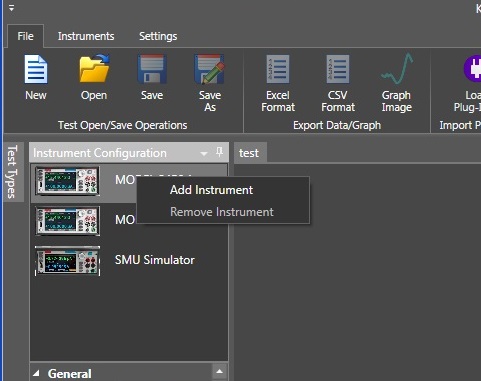Open the Settings ribbon tab
481x381 pixels.
coord(158,36)
